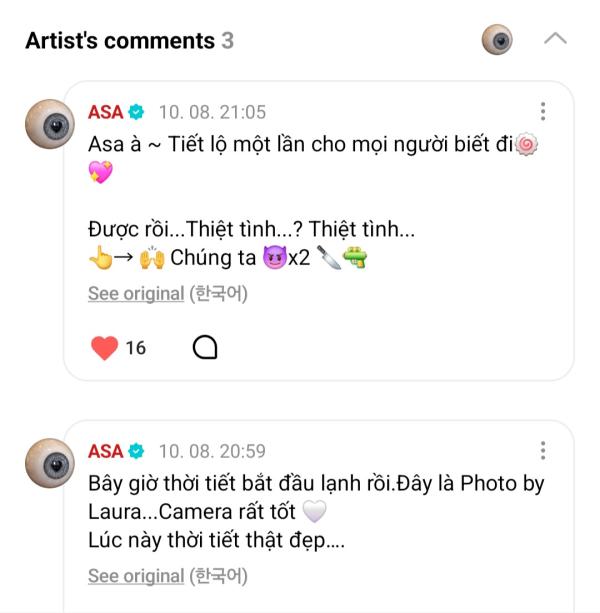See original of the 20:59 comment
This screenshot has height=613, width=600.
(x=136, y=575)
